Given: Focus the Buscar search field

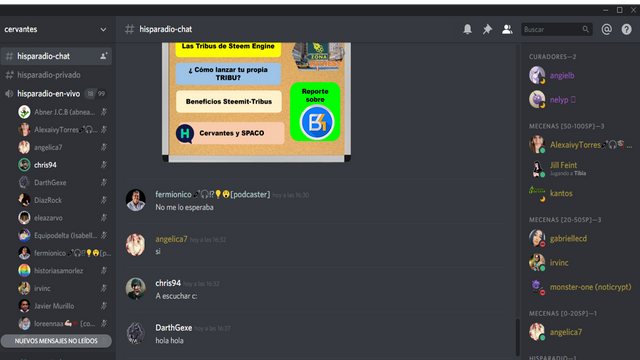Looking at the screenshot, I should [557, 29].
